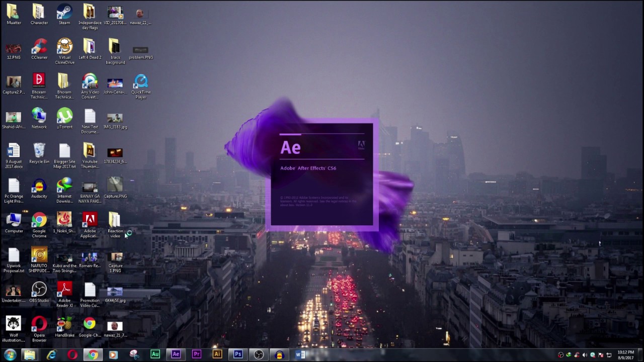This screenshot has width=644, height=362.
Task: Open Opera from the taskbar
Action: coord(72,354)
